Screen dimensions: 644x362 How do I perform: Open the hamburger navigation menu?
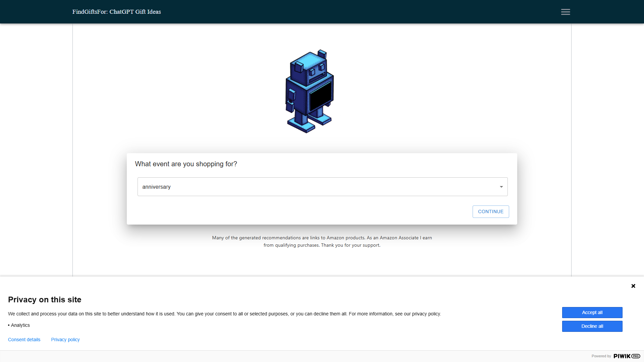tap(566, 12)
